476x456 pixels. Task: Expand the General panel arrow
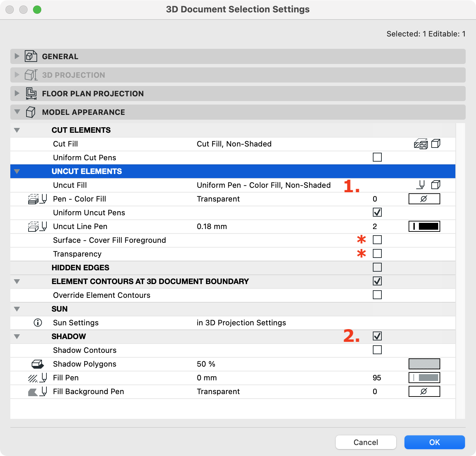click(17, 56)
